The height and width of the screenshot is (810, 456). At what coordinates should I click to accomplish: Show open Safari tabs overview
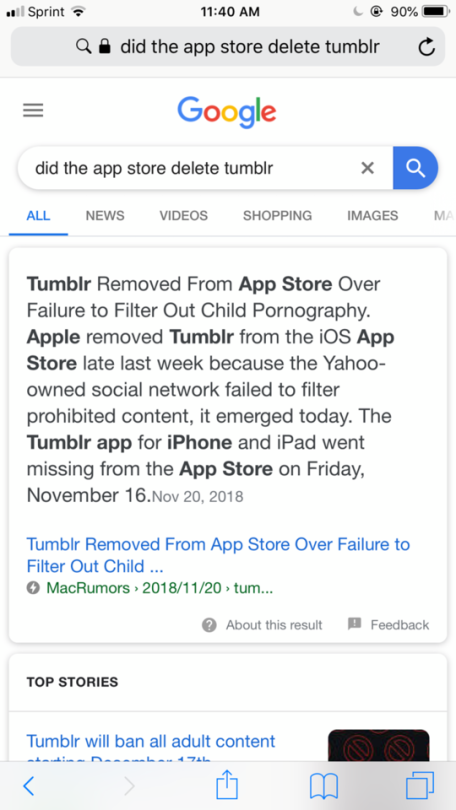click(420, 786)
